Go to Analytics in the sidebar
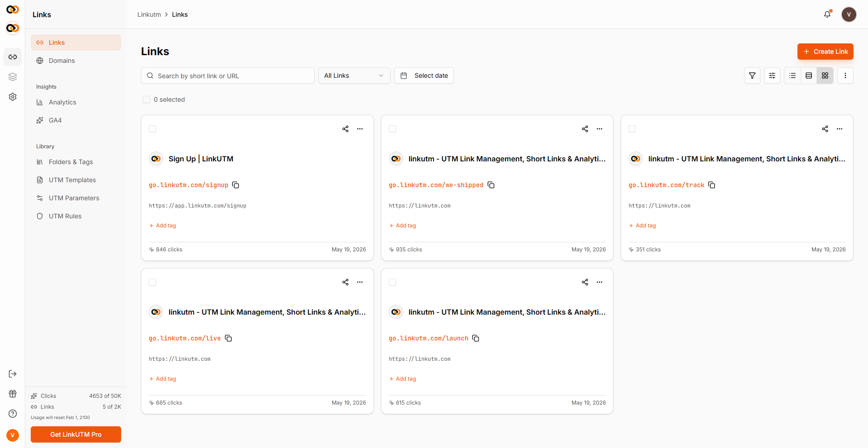The image size is (868, 448). point(76,102)
